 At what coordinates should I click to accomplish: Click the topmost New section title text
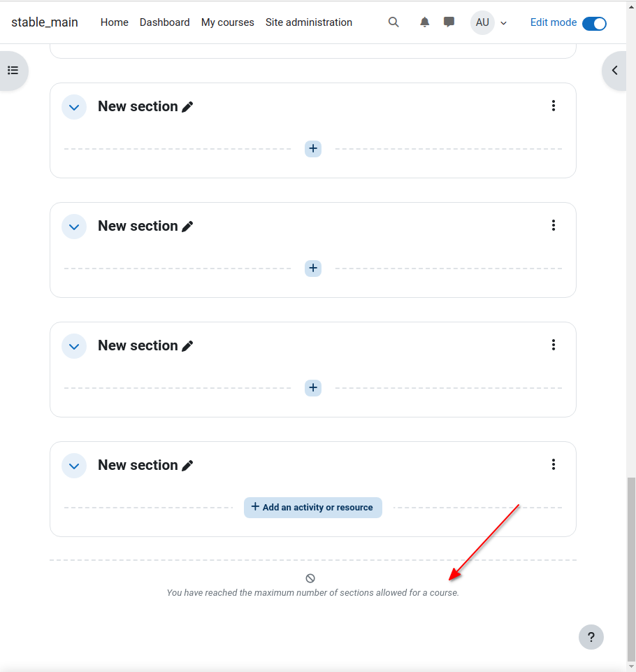pyautogui.click(x=138, y=106)
